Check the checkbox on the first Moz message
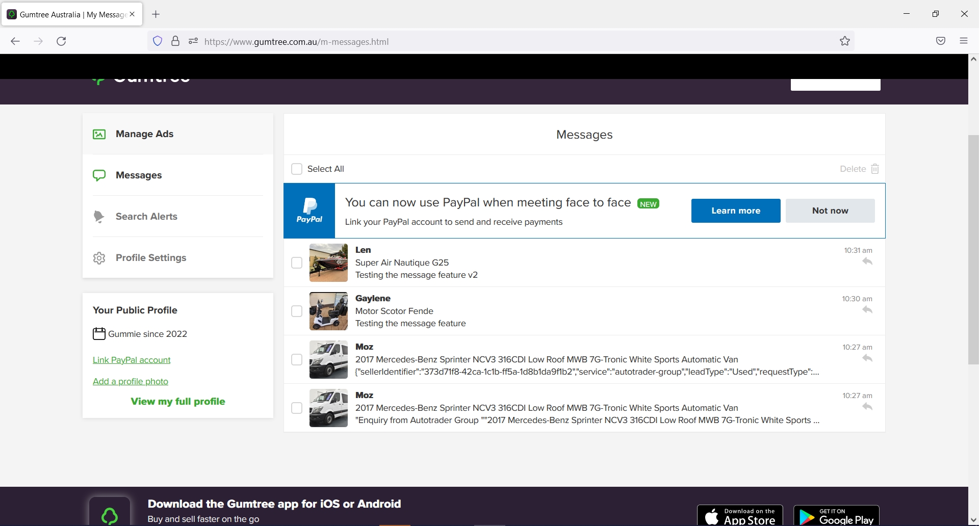Screen dimensions: 980x526 (x=297, y=359)
